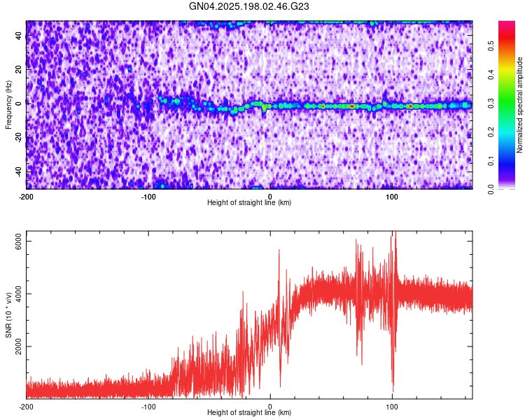Screen dimensions: 525x420
Task: Click the -200 label under the spectrogram
Action: coord(25,197)
